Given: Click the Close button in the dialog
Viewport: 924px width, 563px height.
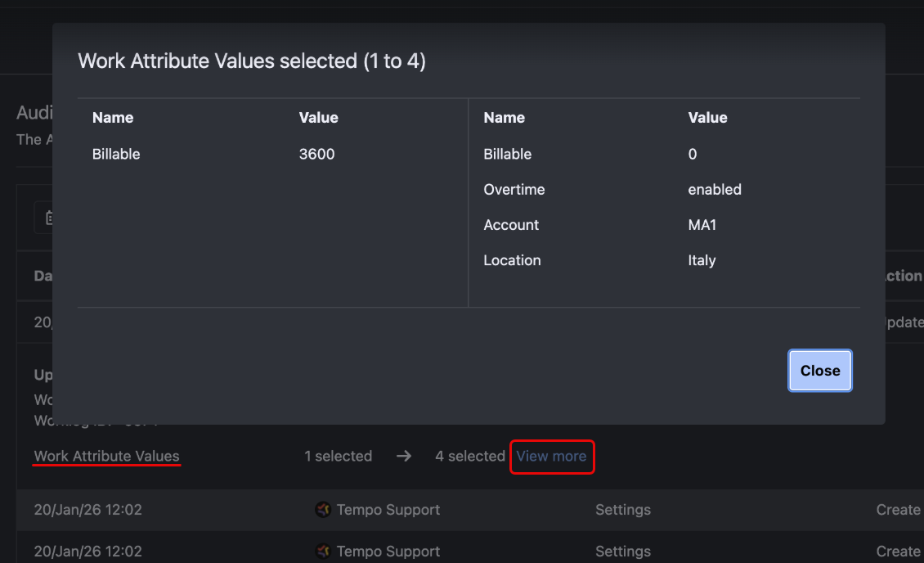Looking at the screenshot, I should [x=820, y=371].
